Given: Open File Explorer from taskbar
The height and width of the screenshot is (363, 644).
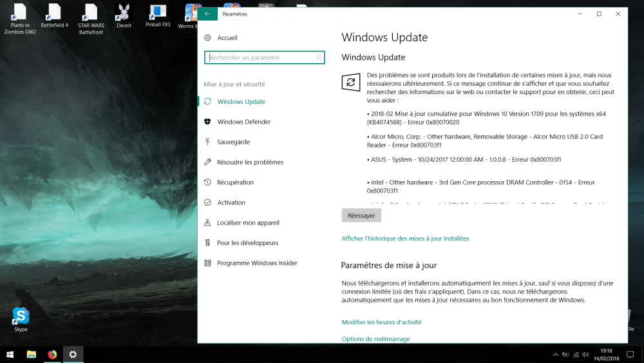Looking at the screenshot, I should tap(31, 354).
